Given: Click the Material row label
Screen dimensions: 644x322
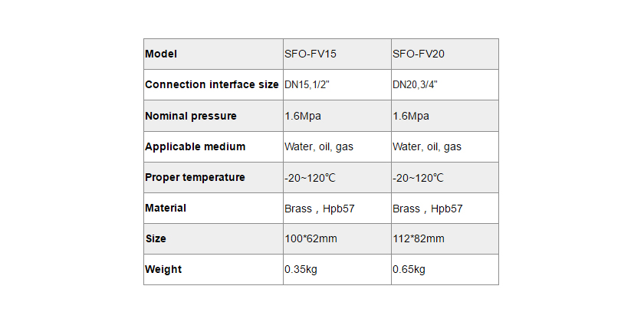Looking at the screenshot, I should 166,208.
